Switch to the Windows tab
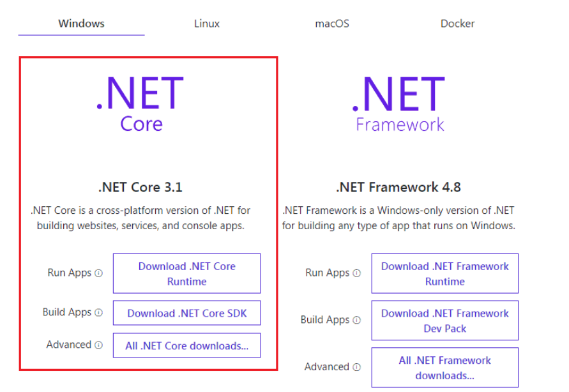This screenshot has width=569, height=392. (x=81, y=24)
